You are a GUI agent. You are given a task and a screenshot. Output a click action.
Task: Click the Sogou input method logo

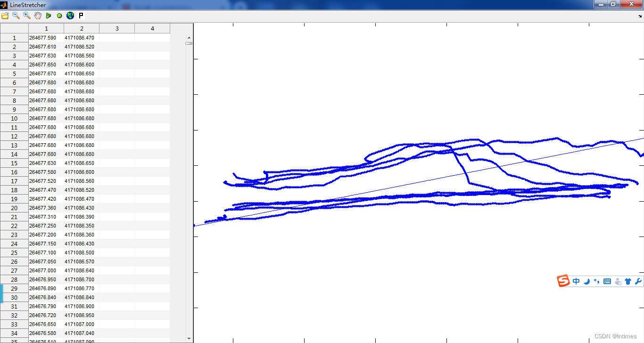tap(563, 281)
